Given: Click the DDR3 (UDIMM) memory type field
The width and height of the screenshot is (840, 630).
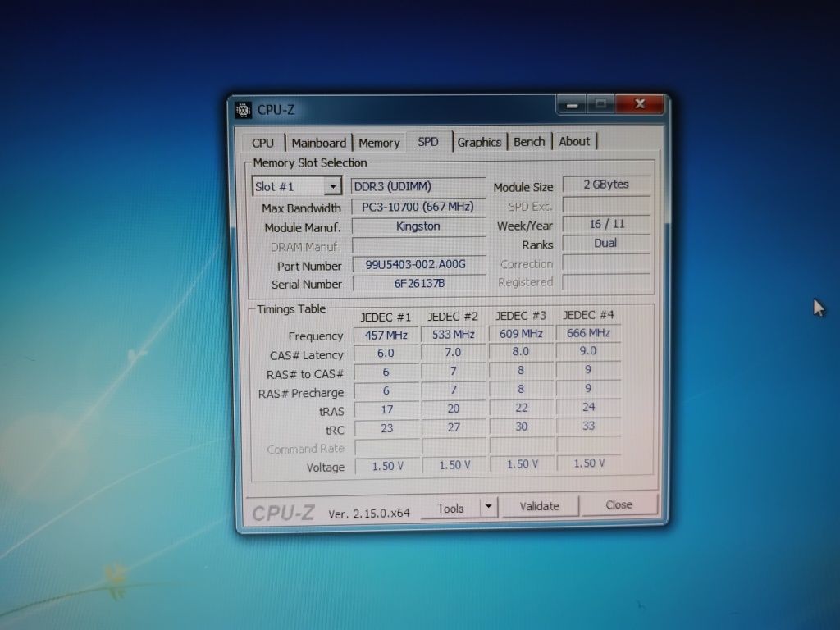Looking at the screenshot, I should 418,186.
